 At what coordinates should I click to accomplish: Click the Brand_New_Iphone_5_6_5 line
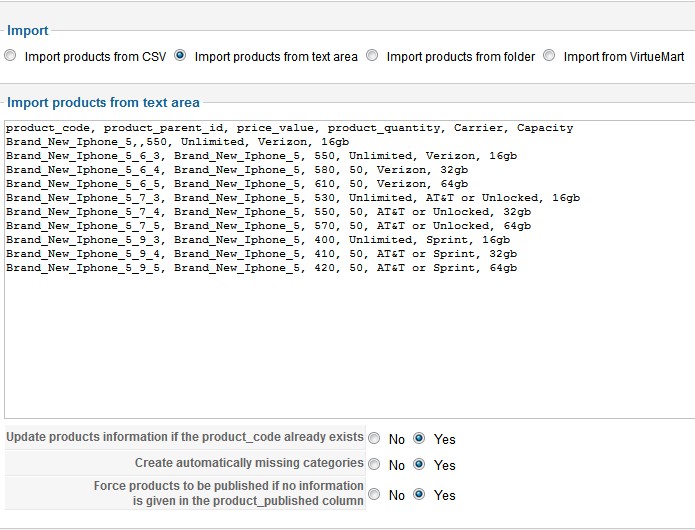tap(237, 184)
